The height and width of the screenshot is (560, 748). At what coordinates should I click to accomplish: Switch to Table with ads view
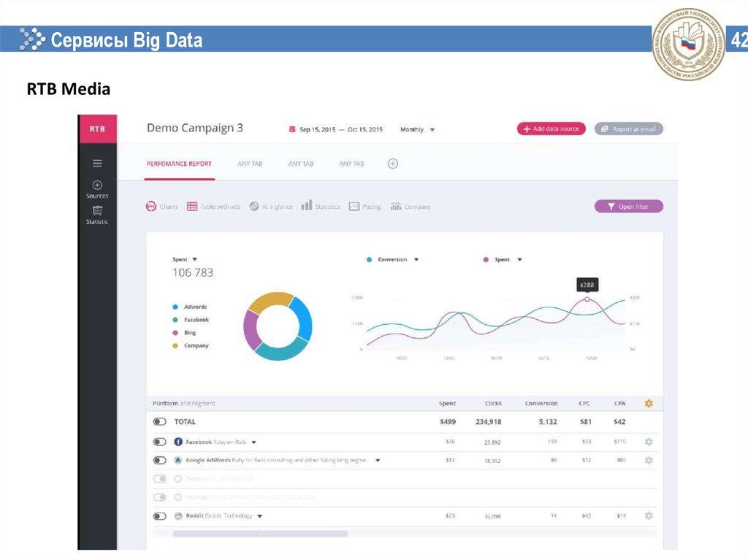[x=213, y=207]
